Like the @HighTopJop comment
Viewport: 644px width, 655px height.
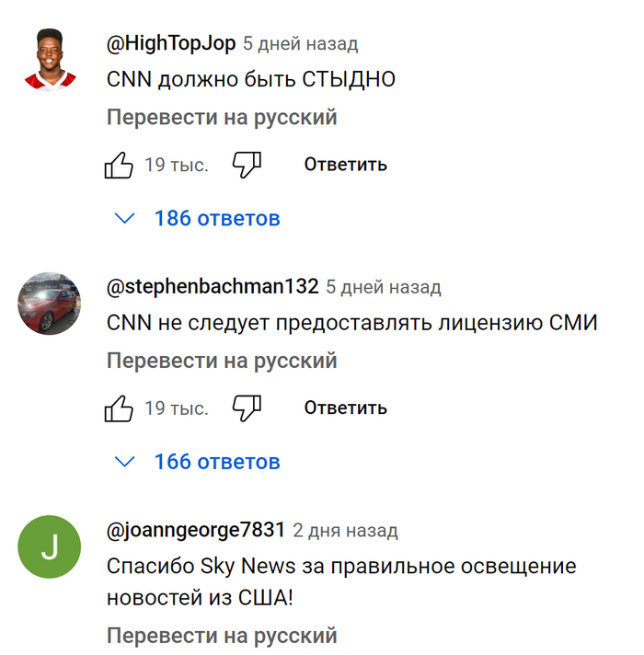coord(120,166)
